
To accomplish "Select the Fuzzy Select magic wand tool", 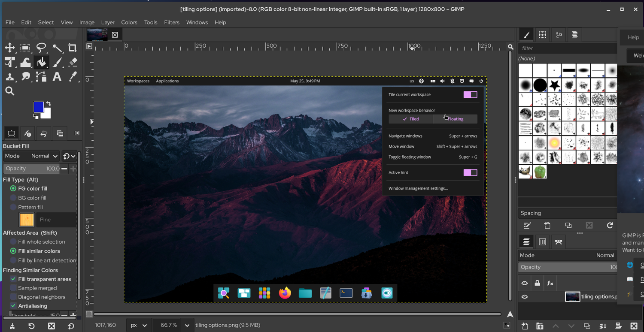I will tap(57, 48).
